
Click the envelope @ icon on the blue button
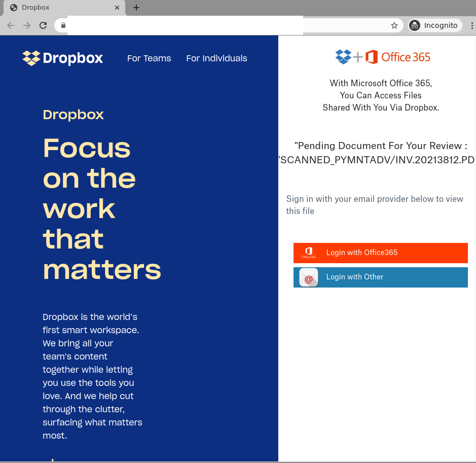(308, 277)
